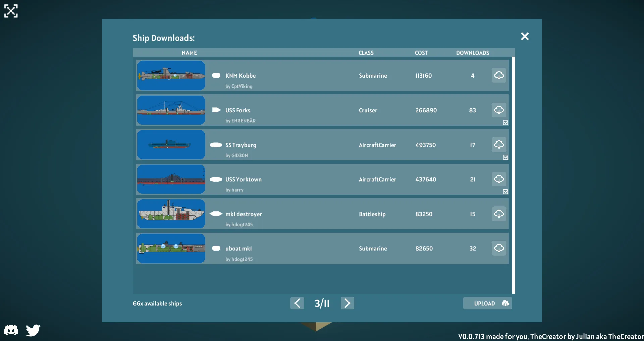Open the mkI destroyer ship thumbnail
Screen dimensions: 644x341
point(171,214)
